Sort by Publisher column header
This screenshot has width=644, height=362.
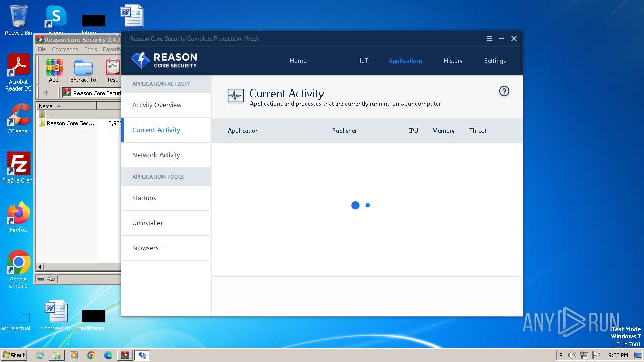(x=344, y=131)
